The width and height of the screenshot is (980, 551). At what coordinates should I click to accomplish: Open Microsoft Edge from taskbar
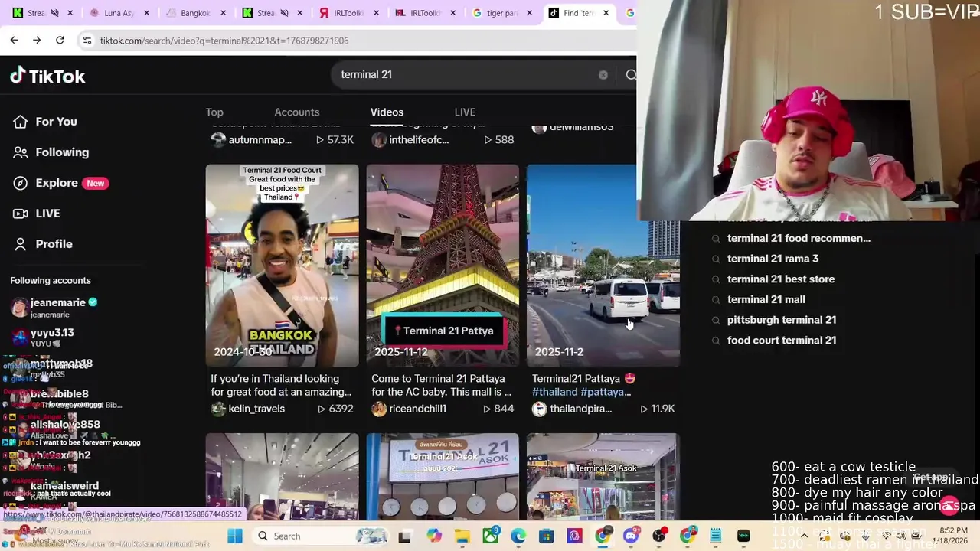(518, 536)
